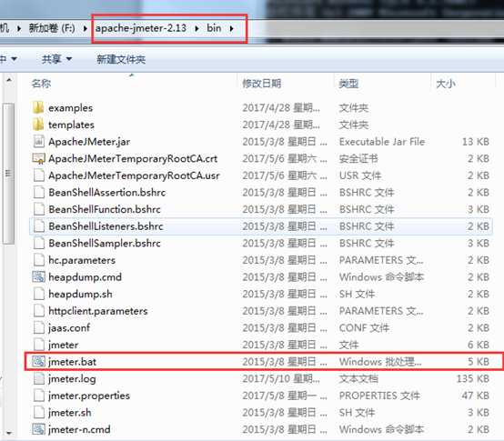The image size is (504, 441).
Task: Click the 2017/5/10 date of jmeter.log
Action: [281, 378]
